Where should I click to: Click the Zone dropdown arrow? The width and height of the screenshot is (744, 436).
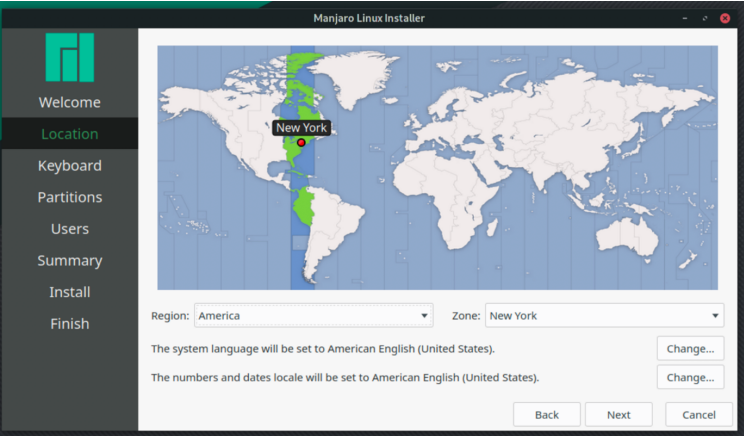715,315
